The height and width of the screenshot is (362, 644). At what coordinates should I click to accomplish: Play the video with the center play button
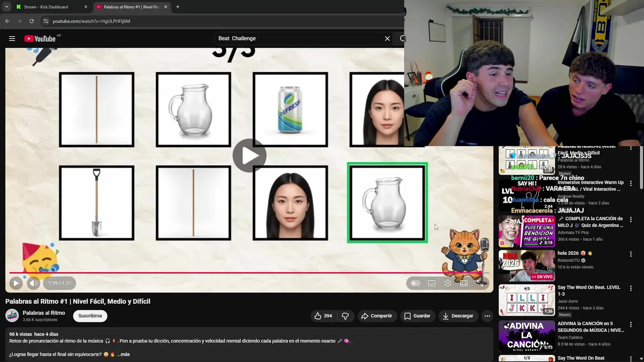(250, 155)
